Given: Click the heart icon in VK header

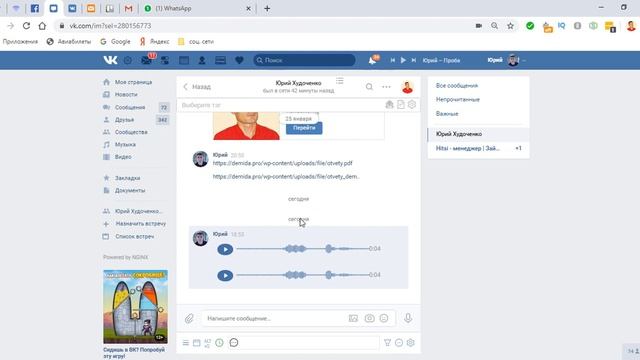Looking at the screenshot, I should (239, 60).
